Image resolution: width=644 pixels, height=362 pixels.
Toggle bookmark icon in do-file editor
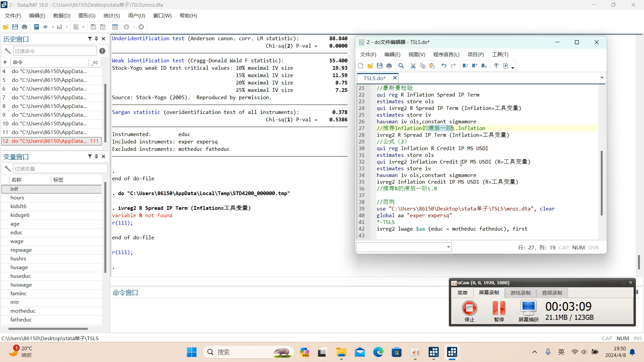point(465,66)
